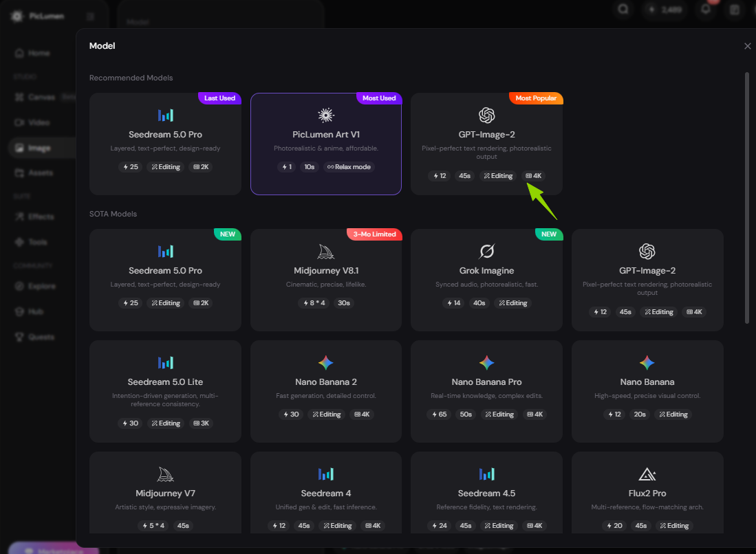
Task: Pick the Nano Banana Pro model
Action: [x=486, y=391]
